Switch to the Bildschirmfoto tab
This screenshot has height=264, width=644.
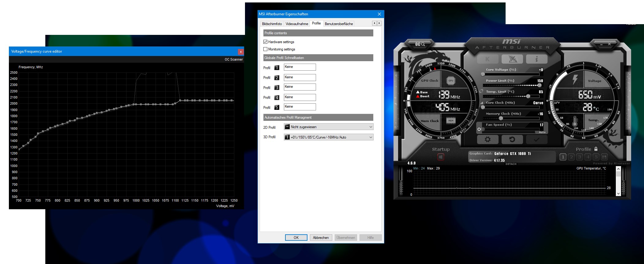(272, 24)
